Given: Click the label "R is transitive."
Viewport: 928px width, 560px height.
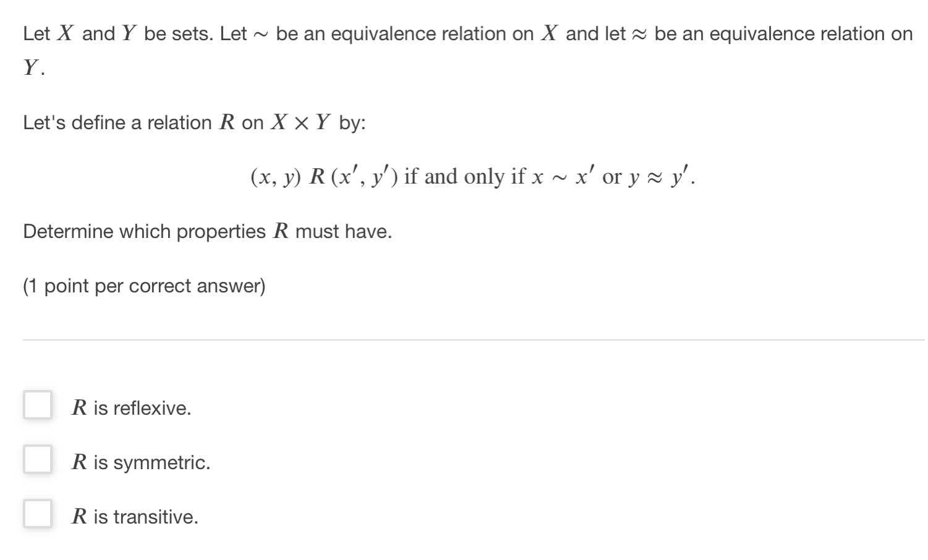Looking at the screenshot, I should (x=135, y=516).
